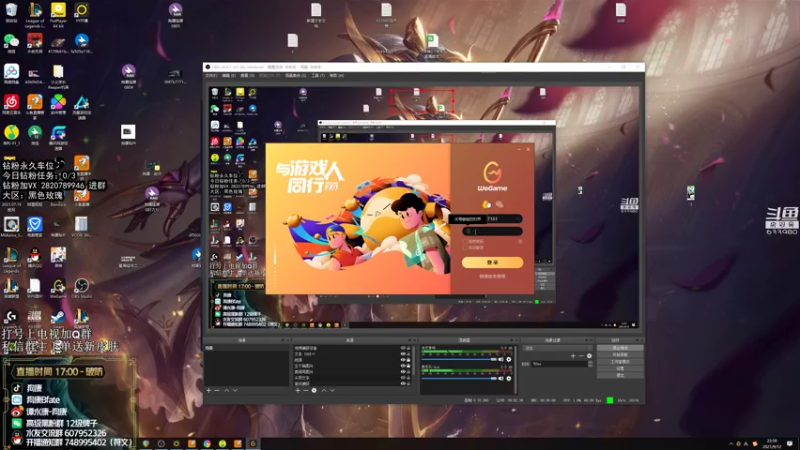Choose WeChat login method in WeGame
Viewport: 800px width, 450px height.
click(499, 205)
